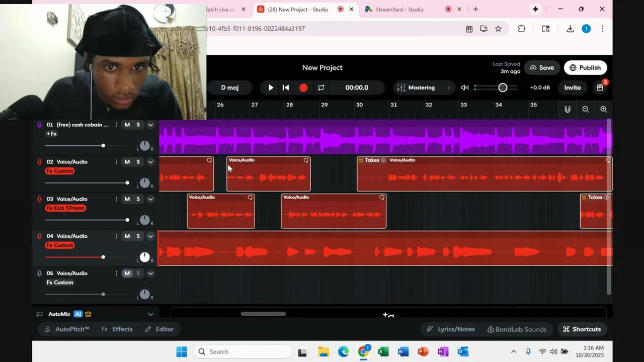Expand track 02 chevron
Screen dimensions: 644x362
(x=150, y=162)
